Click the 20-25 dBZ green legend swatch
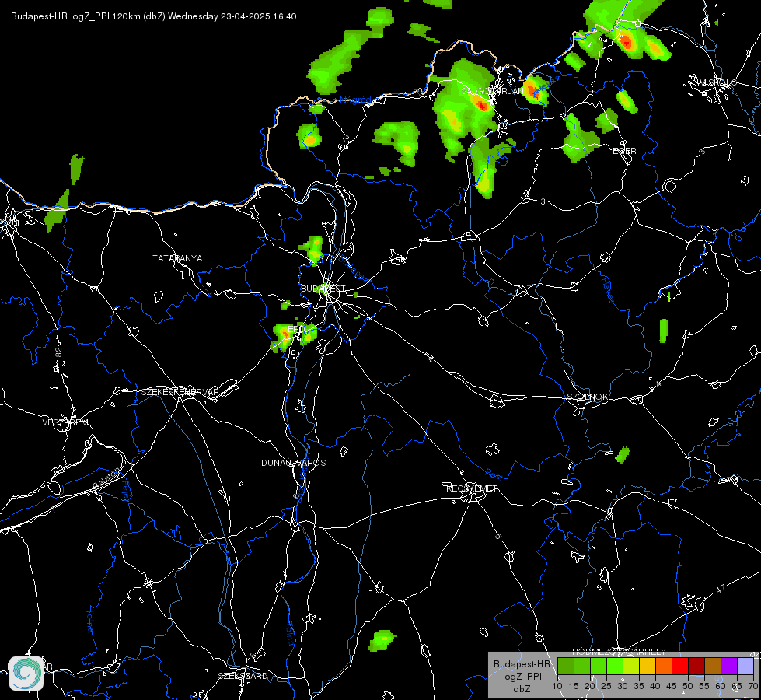 tap(599, 666)
